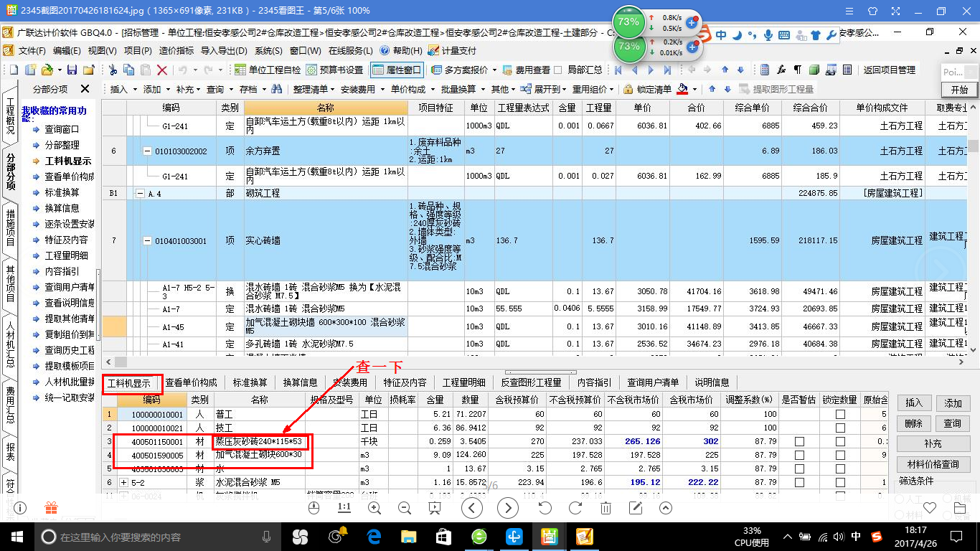Click the 删除 button
980x551 pixels.
pos(914,424)
